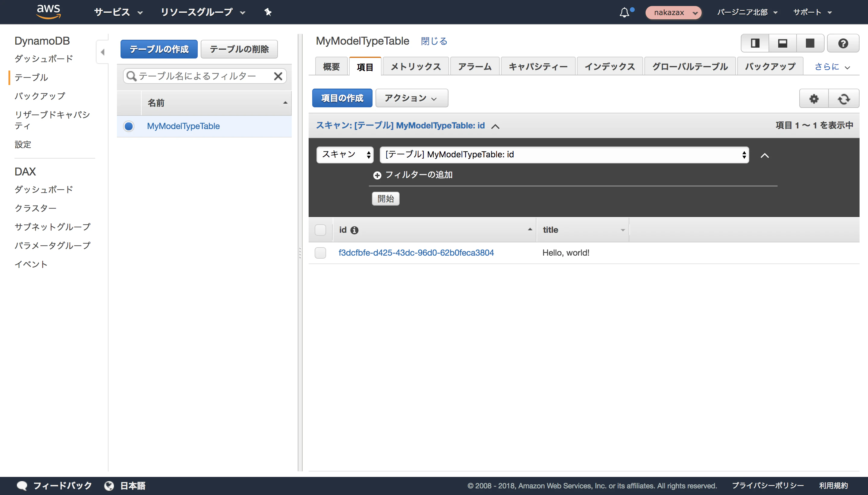Image resolution: width=868 pixels, height=495 pixels.
Task: Open パラメータグループ in the sidebar
Action: click(53, 245)
